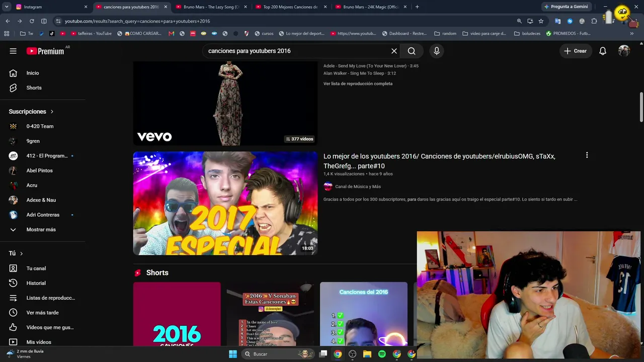Viewport: 644px width, 362px height.
Task: Bookmark this page with star icon
Action: [x=541, y=21]
